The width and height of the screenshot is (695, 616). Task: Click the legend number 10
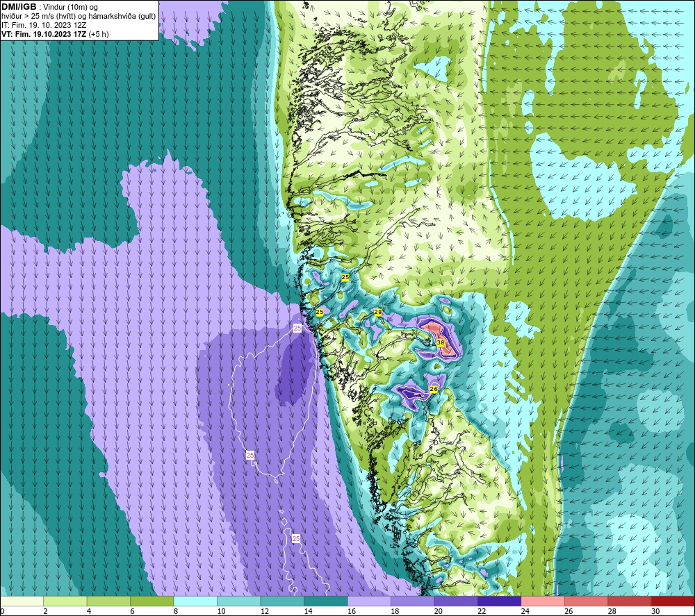coord(221,611)
